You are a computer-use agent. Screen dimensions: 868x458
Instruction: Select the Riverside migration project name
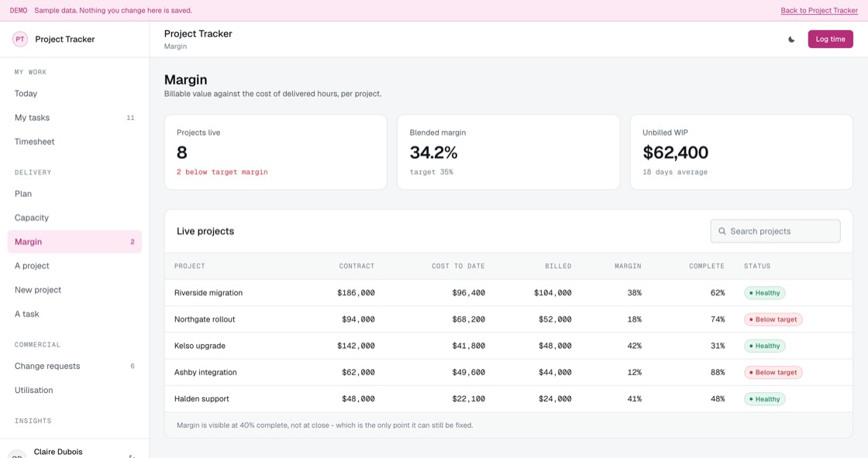click(208, 293)
